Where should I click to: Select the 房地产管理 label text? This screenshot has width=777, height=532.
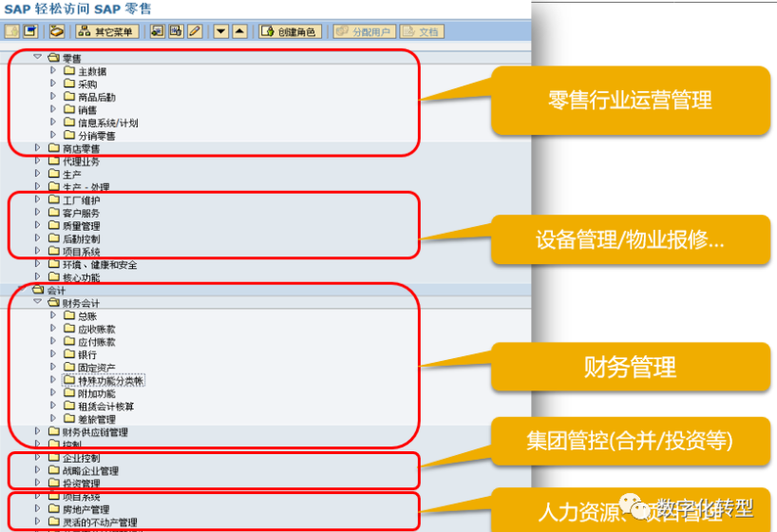(86, 509)
